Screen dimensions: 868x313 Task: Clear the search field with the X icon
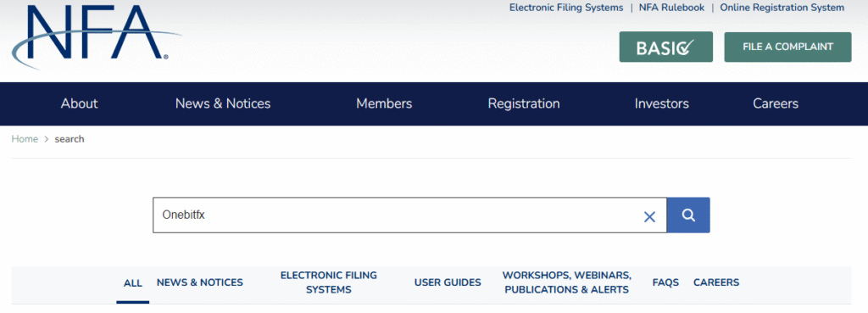[x=649, y=216]
